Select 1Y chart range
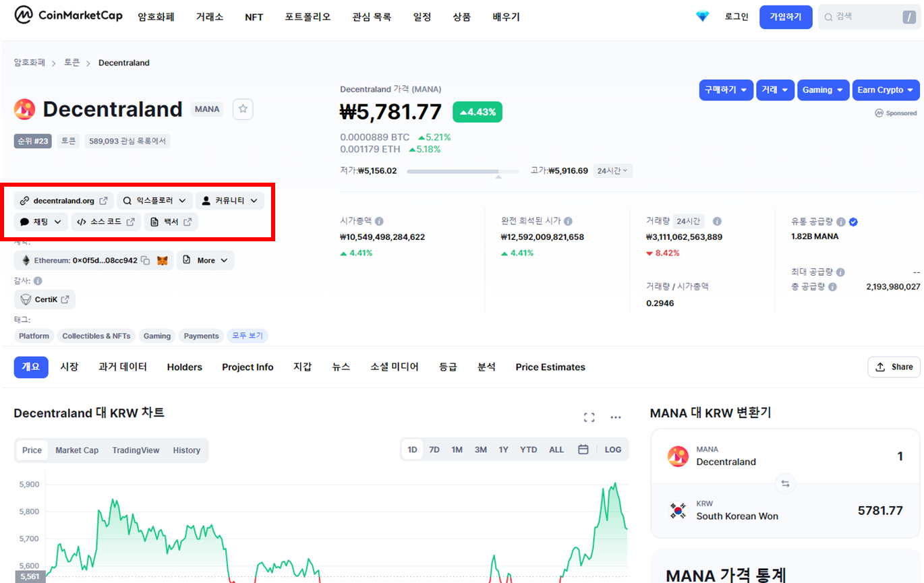The width and height of the screenshot is (924, 583). click(x=503, y=450)
